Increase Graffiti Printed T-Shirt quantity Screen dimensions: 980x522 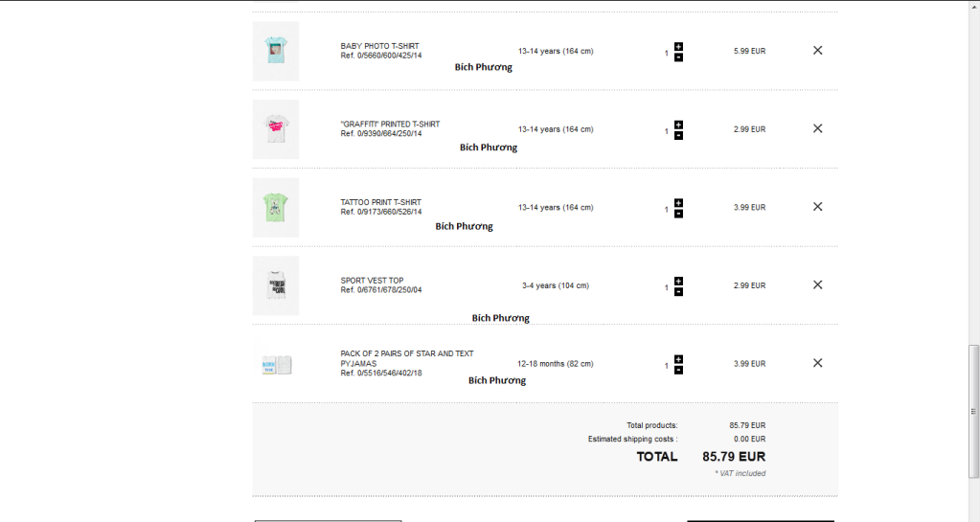click(x=678, y=125)
